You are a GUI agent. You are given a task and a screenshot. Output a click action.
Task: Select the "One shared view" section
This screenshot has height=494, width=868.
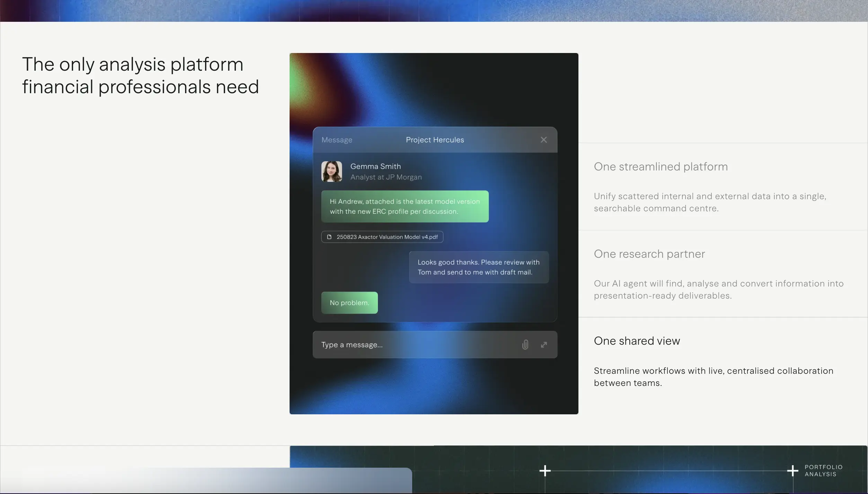tap(637, 341)
